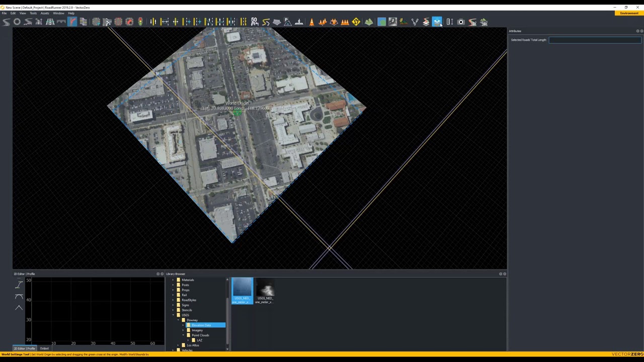Collapse the Point Clouds folder arrow
644x362 pixels.
click(x=183, y=335)
